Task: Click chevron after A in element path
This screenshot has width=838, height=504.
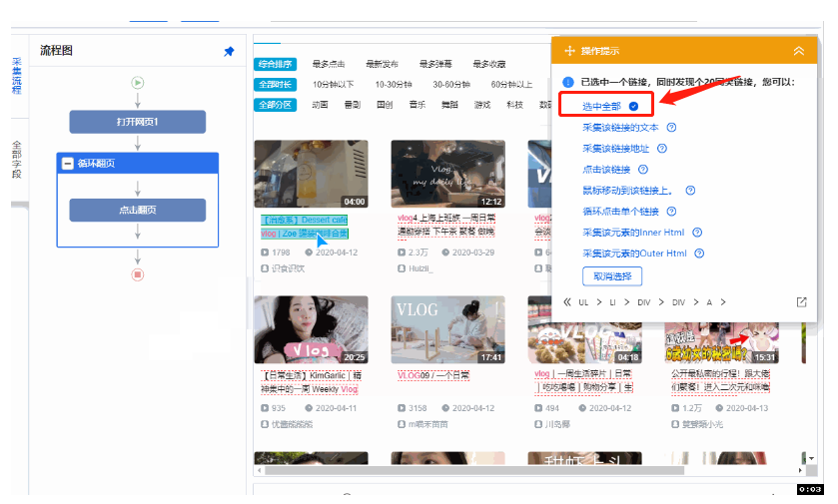Action: [x=723, y=302]
